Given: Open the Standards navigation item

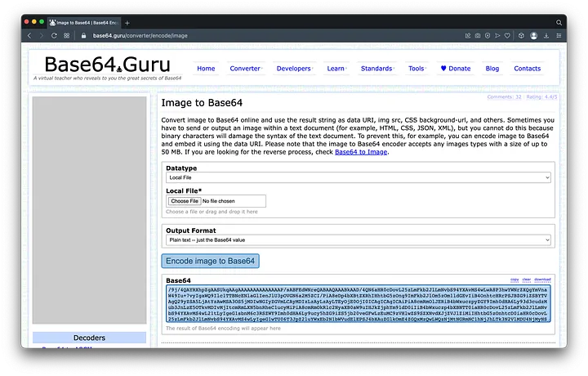Looking at the screenshot, I should point(376,69).
